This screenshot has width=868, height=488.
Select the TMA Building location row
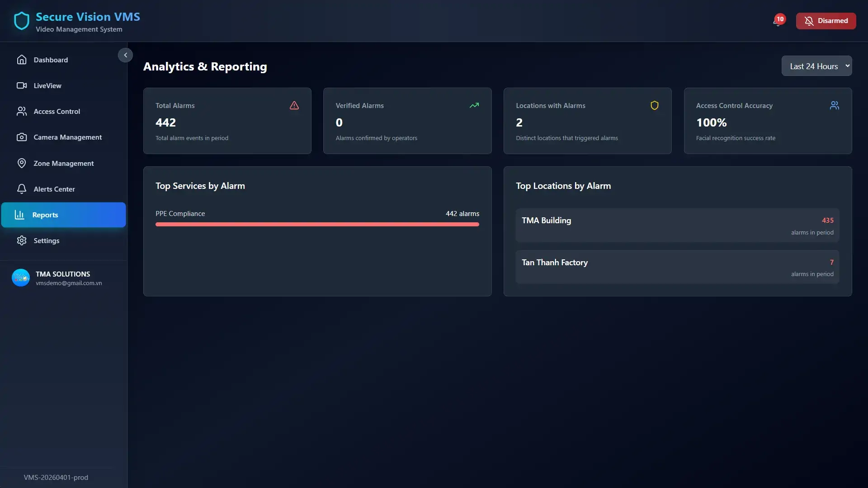(x=677, y=225)
